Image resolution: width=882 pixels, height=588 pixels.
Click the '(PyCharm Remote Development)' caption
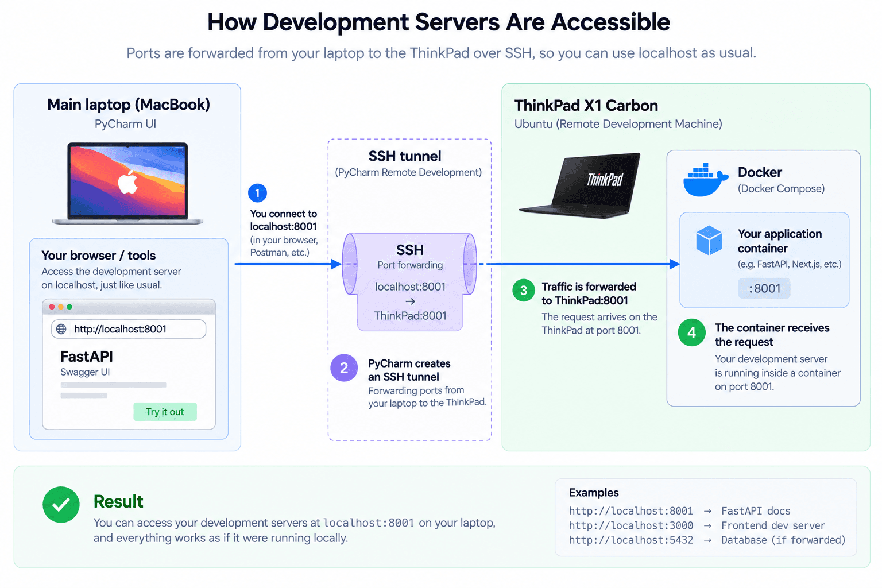point(408,172)
